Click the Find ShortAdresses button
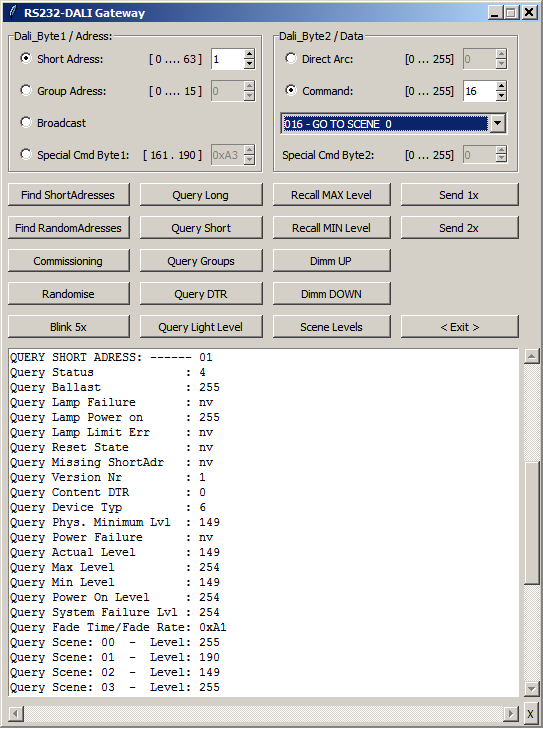Image resolution: width=543 pixels, height=729 pixels. pyautogui.click(x=69, y=195)
